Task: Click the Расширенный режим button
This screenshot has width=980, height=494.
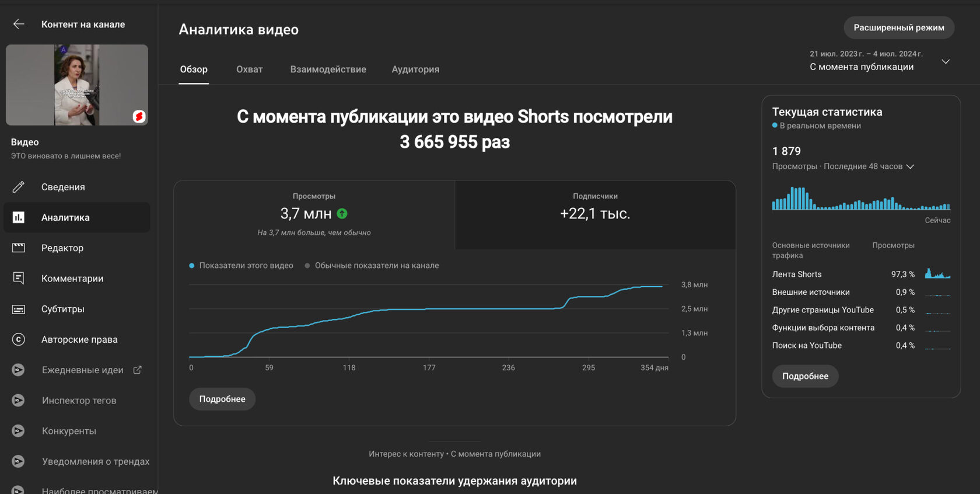Action: tap(899, 27)
